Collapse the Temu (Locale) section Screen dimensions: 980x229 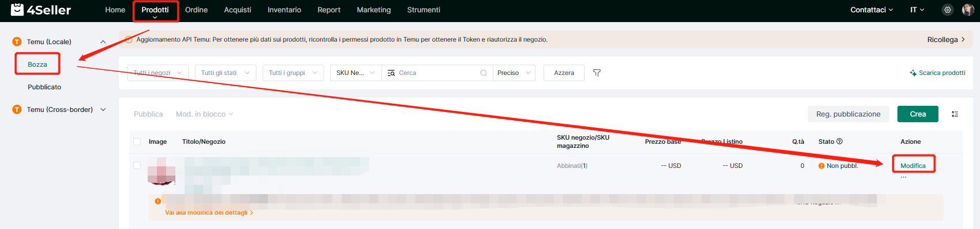(x=103, y=42)
